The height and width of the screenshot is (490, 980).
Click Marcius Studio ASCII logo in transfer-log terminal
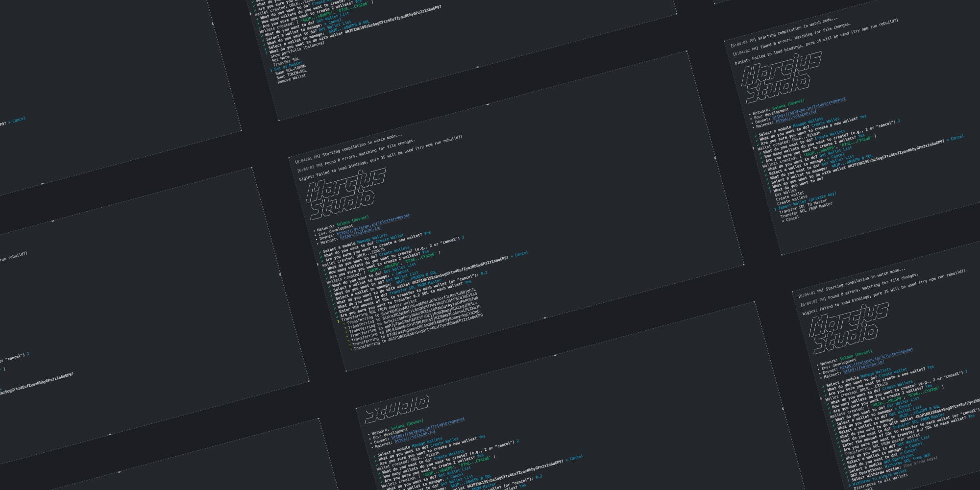[x=345, y=194]
